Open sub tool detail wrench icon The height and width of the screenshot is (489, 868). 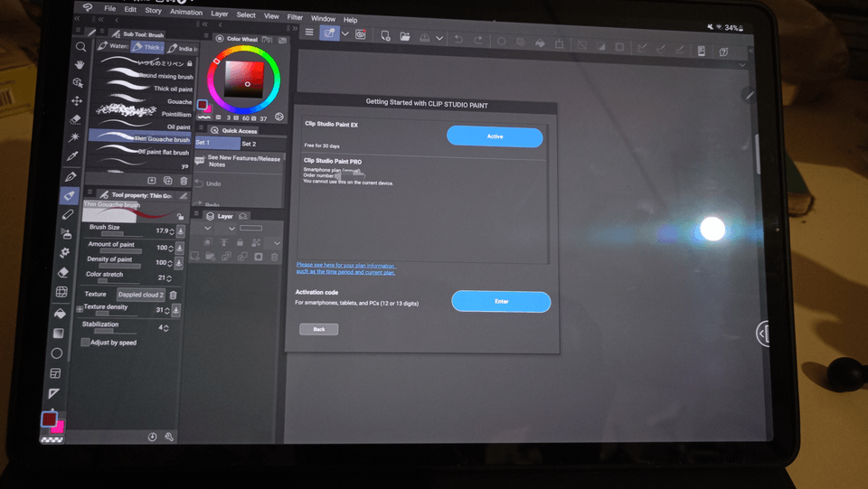click(x=169, y=437)
